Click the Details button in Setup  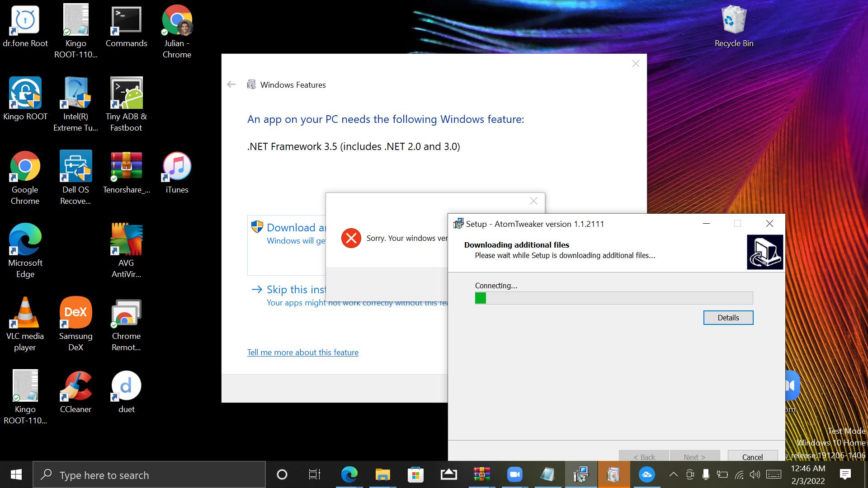tap(728, 318)
